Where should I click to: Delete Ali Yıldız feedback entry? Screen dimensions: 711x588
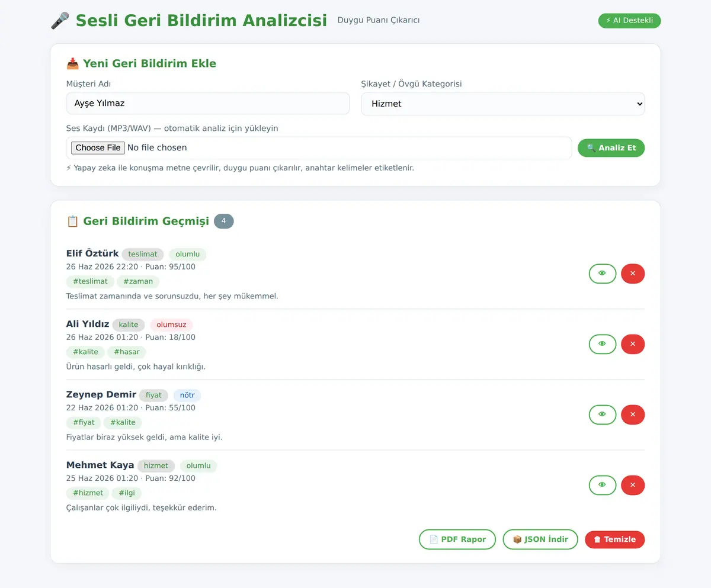(633, 344)
